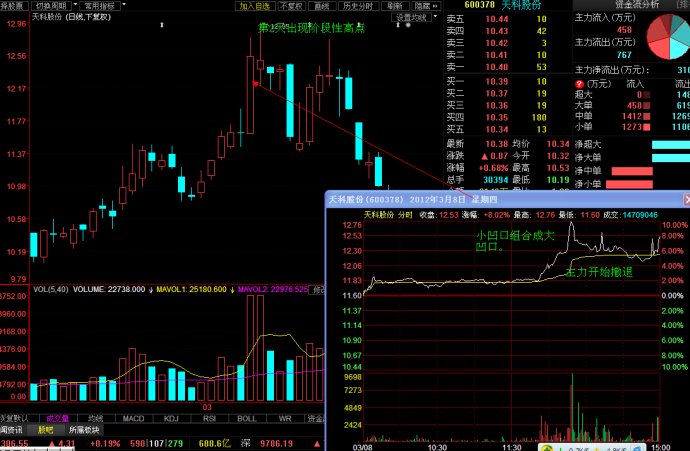Viewport: 690px width, 451px height.
Task: Switch to the MACD indicator tab
Action: 133,418
